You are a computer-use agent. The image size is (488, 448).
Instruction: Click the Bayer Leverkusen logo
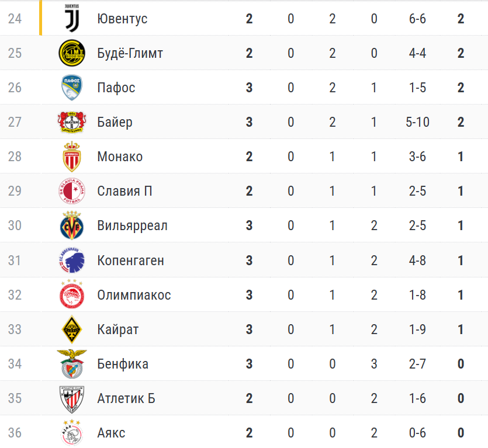coord(72,122)
